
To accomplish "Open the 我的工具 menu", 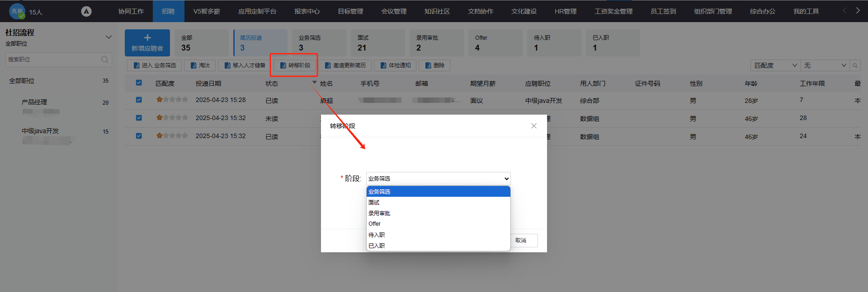I will pyautogui.click(x=806, y=11).
